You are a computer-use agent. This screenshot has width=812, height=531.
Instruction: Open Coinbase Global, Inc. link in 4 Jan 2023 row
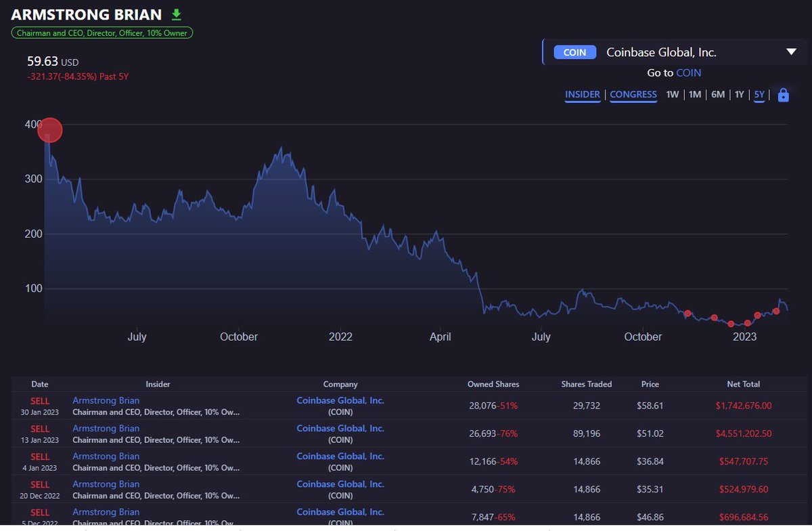(x=340, y=456)
